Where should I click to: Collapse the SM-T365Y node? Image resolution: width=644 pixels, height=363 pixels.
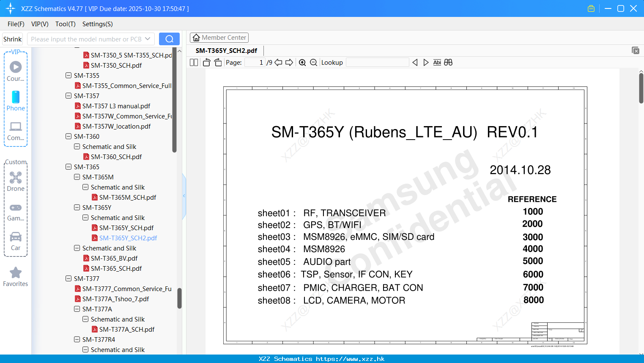pos(77,207)
